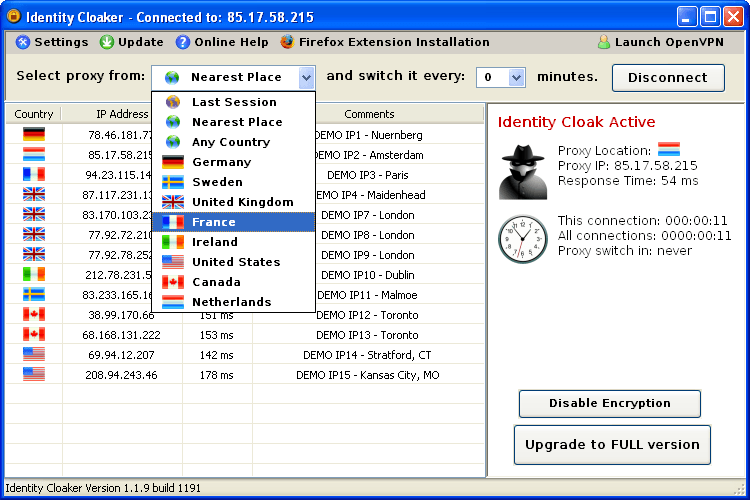Click the UK flag in the DEMO IP8 row
Viewport: 750px width, 500px height.
(34, 234)
